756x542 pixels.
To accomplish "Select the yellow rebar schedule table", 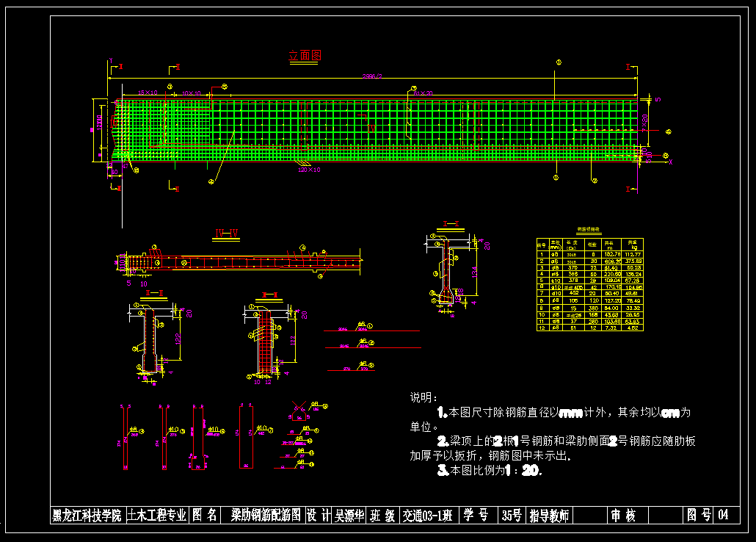I will coord(590,283).
